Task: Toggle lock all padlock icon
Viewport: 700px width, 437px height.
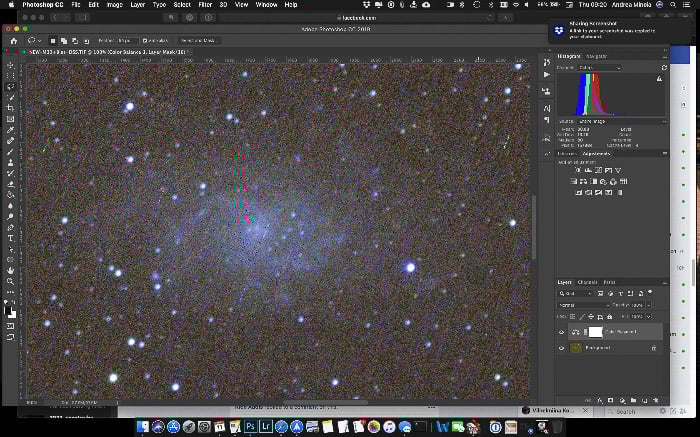Action: (x=609, y=316)
